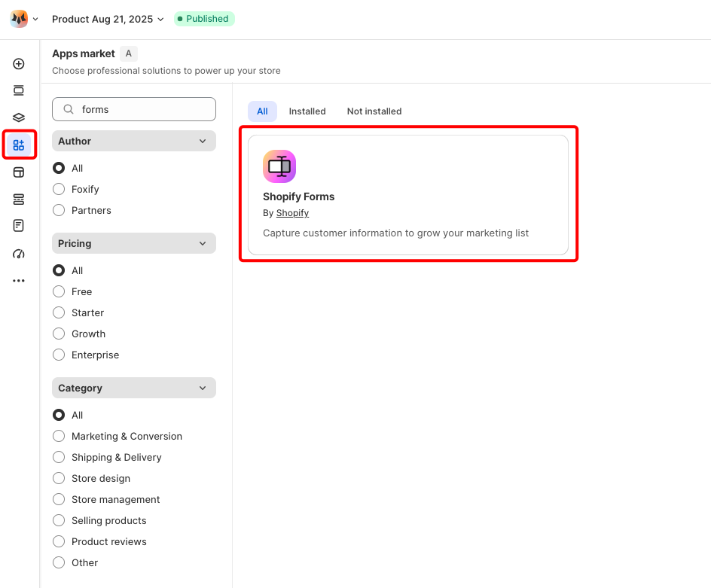Open the page document sidebar icon

19,226
